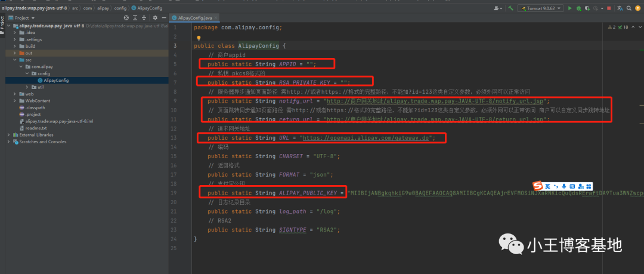Screen dimensions: 644x274
Task: Select Opened File target icon in Project panel
Action: (126, 18)
